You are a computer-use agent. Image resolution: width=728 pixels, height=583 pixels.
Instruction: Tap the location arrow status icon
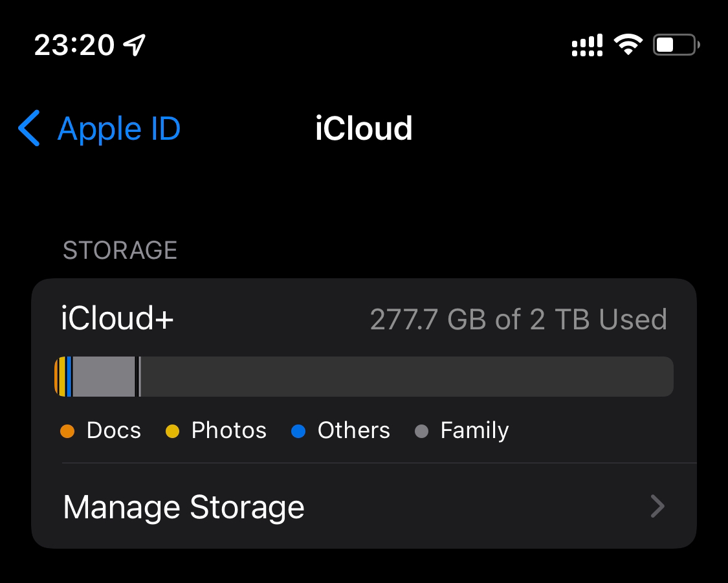point(134,45)
